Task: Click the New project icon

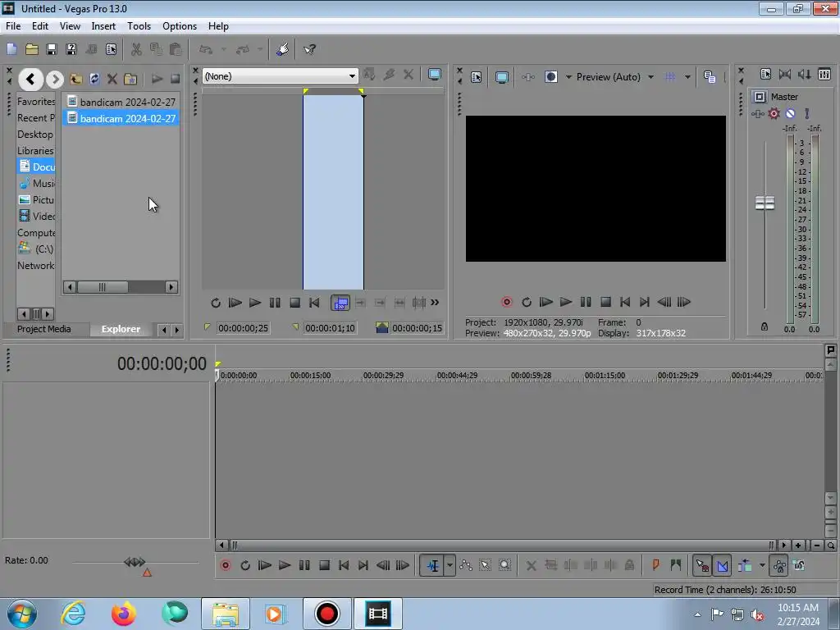Action: 11,49
